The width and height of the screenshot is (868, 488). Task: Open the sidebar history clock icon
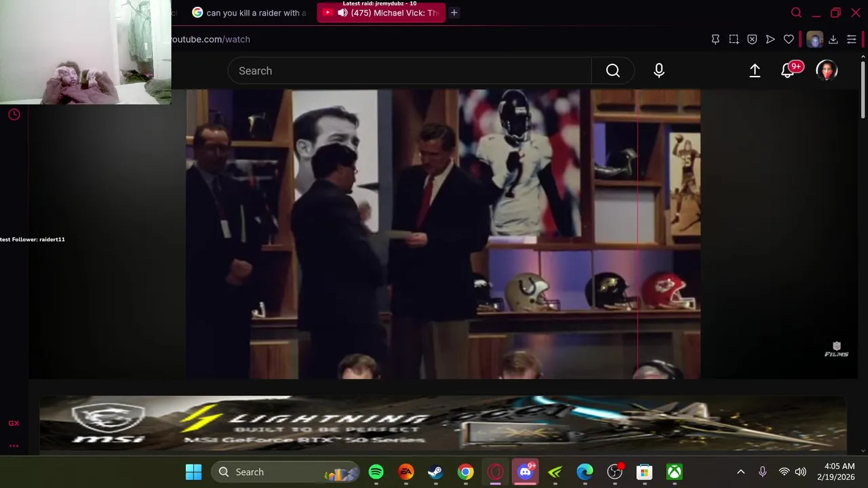click(14, 115)
